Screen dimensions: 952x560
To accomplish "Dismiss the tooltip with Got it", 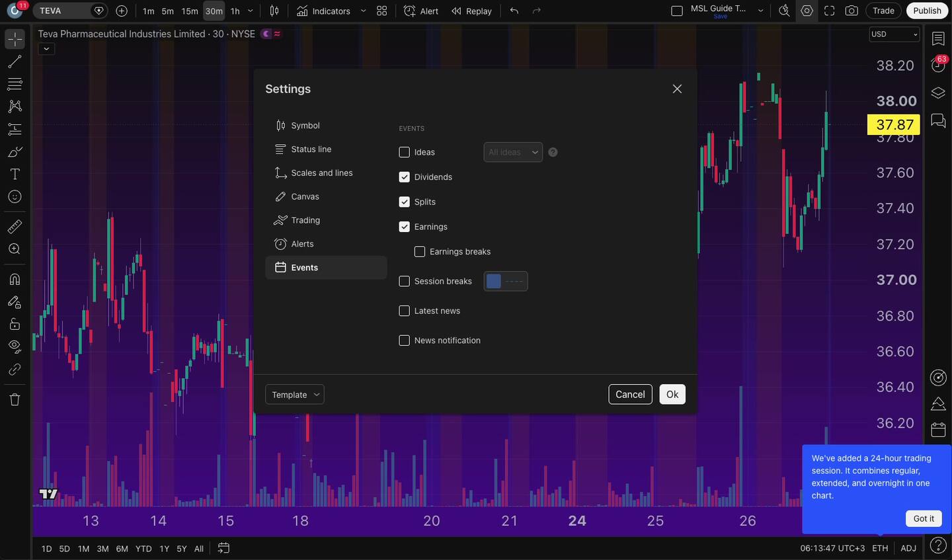I will click(924, 518).
